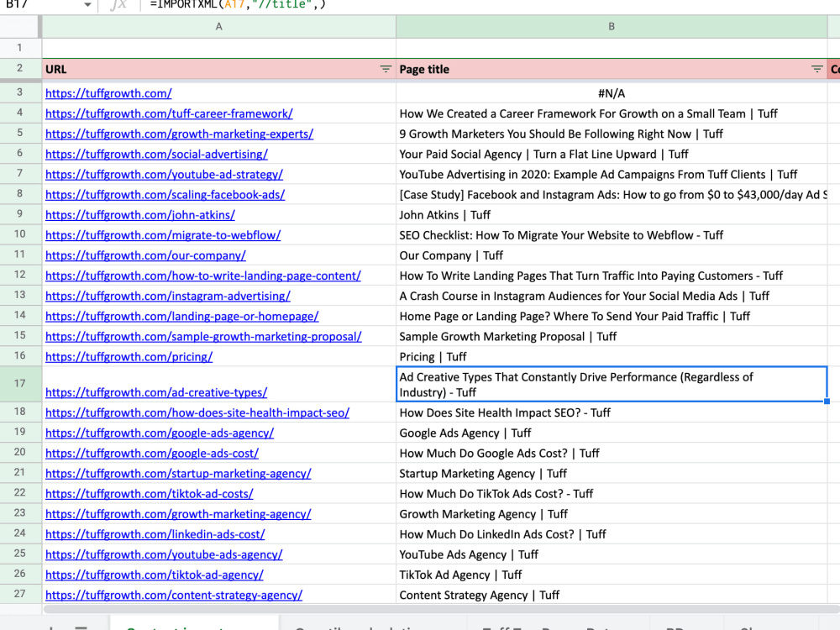Open the growth-marketing-experts link
This screenshot has width=840, height=630.
coord(179,134)
